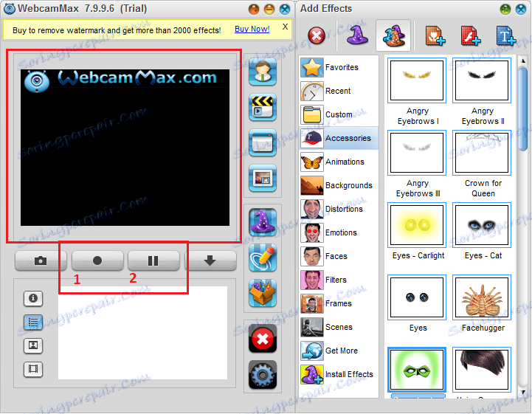
Task: Open the Backgrounds category
Action: pos(339,185)
